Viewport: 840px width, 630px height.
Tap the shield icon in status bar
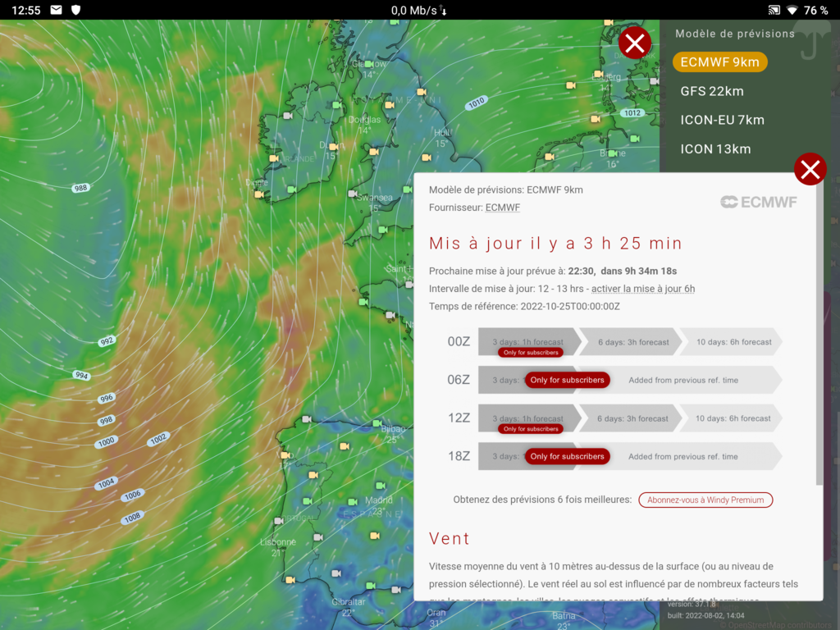(x=75, y=10)
